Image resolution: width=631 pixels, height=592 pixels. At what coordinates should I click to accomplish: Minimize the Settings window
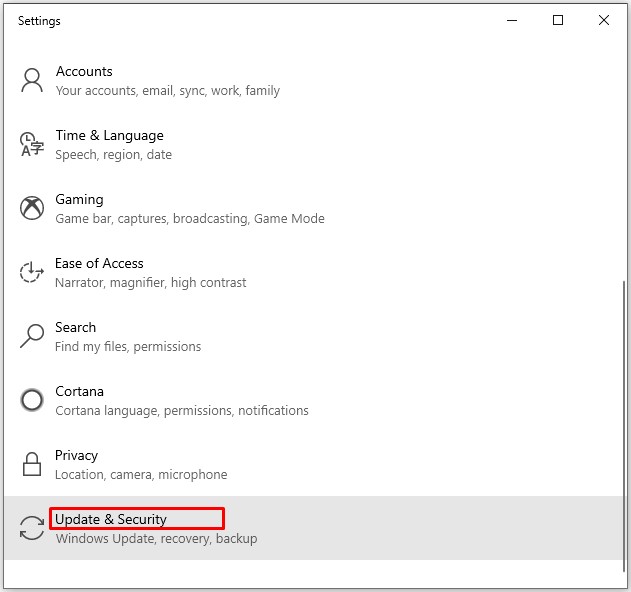click(x=512, y=20)
